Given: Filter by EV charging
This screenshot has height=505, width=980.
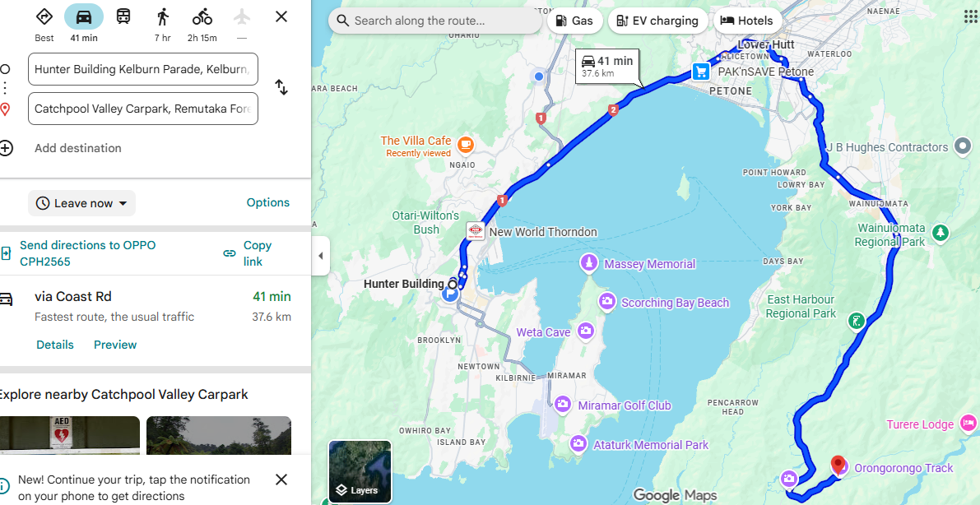Looking at the screenshot, I should click(x=657, y=21).
